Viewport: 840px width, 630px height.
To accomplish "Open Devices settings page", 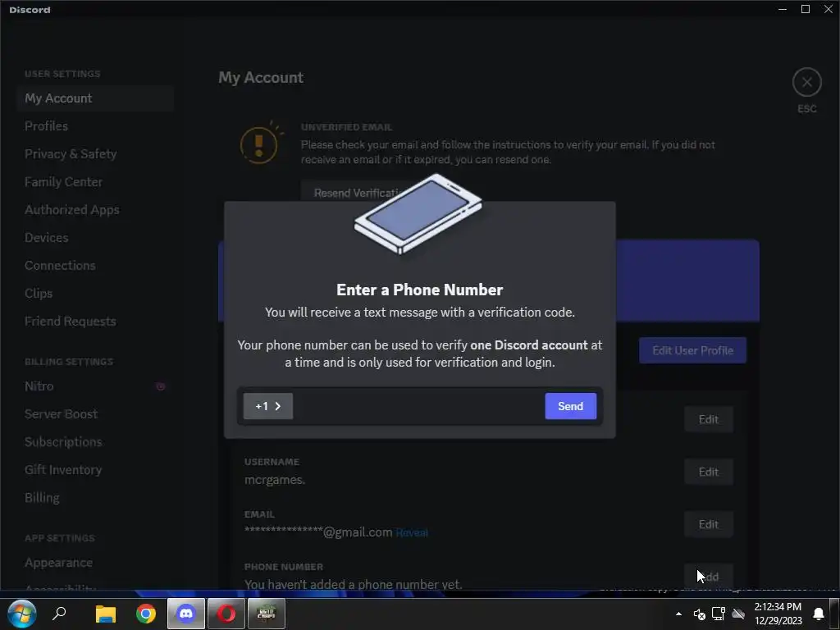I will [95, 237].
